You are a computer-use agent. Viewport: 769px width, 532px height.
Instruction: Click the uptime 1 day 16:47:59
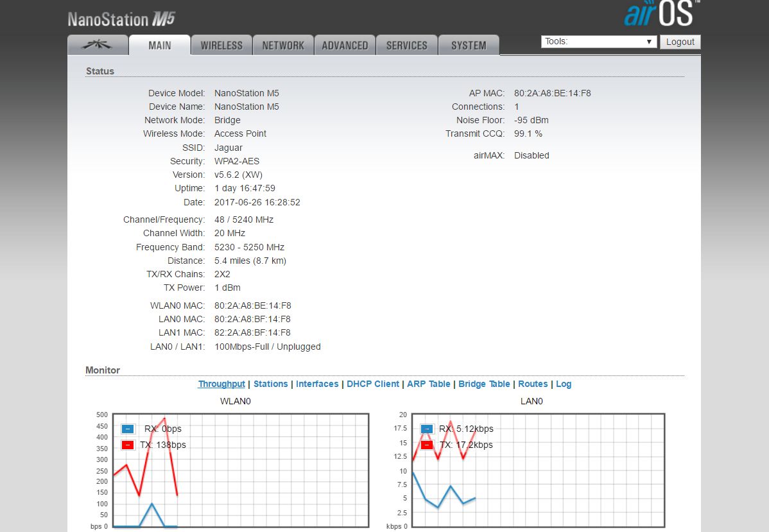[x=245, y=188]
